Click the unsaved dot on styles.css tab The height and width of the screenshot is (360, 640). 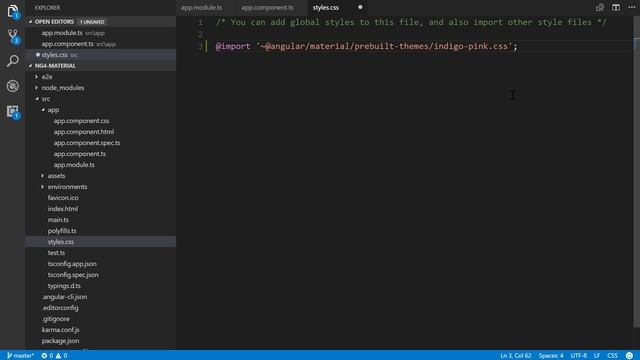(360, 7)
